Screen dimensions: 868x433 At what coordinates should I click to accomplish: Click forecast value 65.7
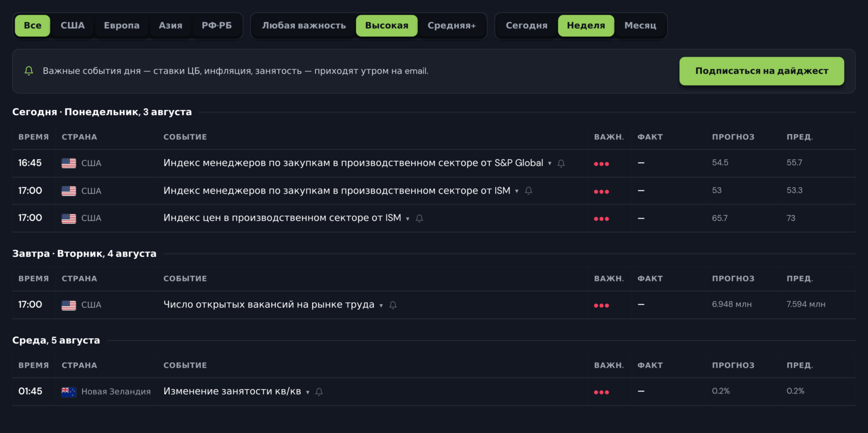coord(720,218)
